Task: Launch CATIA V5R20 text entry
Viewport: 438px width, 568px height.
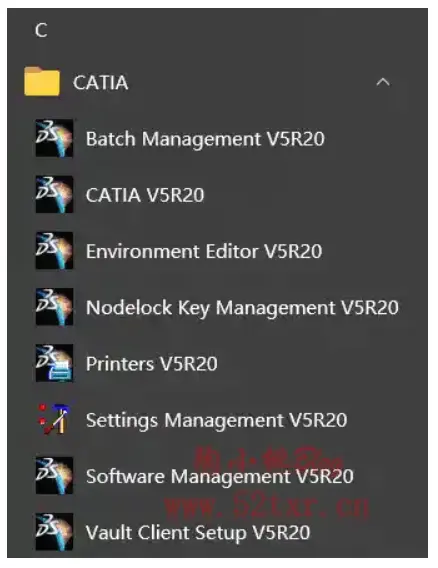Action: pos(145,195)
